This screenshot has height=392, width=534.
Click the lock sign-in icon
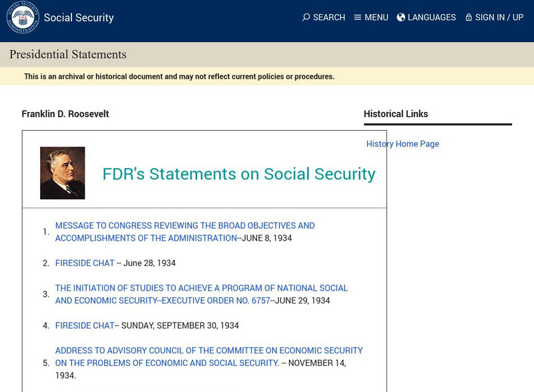469,17
